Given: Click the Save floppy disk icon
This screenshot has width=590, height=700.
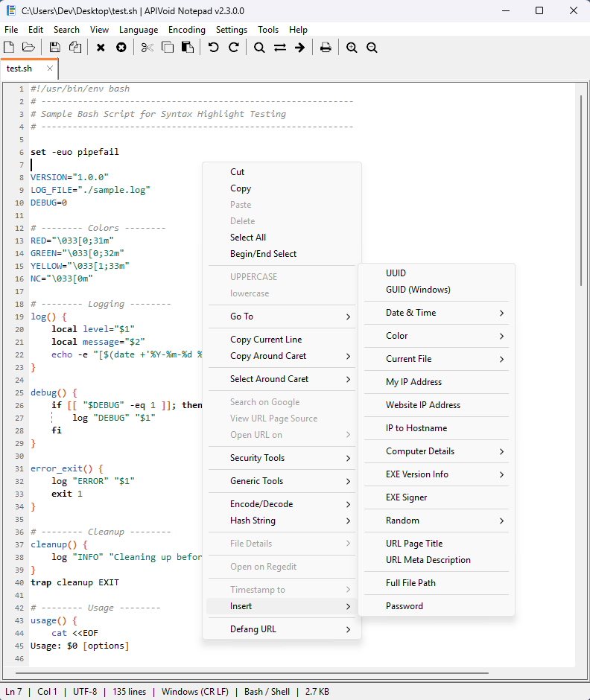Looking at the screenshot, I should [x=54, y=47].
